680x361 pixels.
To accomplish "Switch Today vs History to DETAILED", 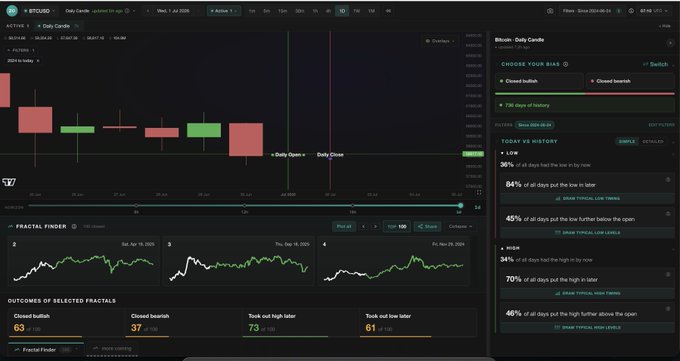I will click(653, 141).
